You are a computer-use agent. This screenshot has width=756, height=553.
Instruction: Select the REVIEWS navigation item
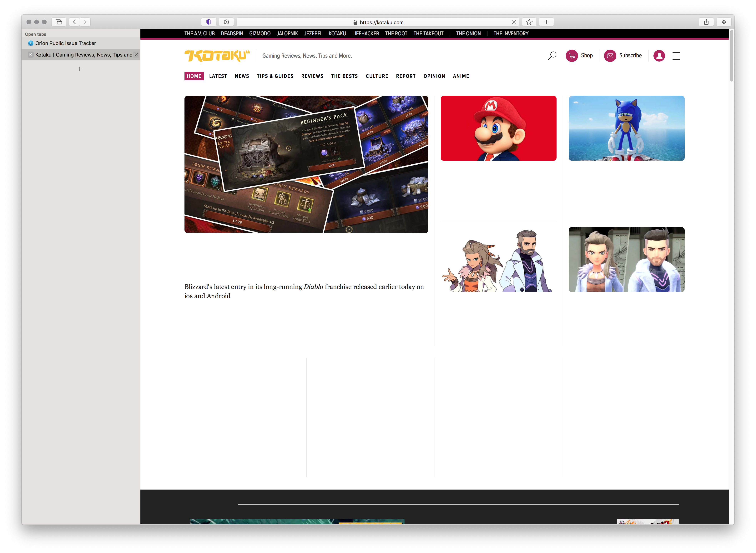(312, 76)
